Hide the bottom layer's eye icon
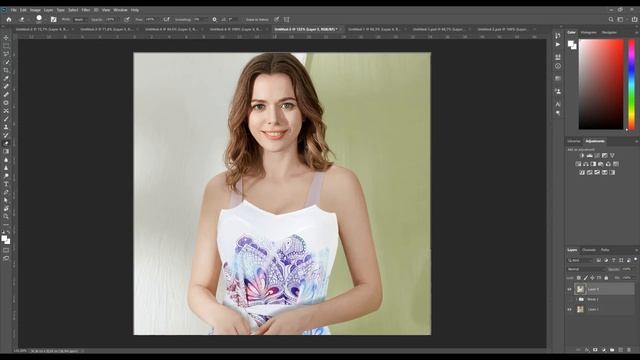Image resolution: width=640 pixels, height=360 pixels. coord(569,309)
